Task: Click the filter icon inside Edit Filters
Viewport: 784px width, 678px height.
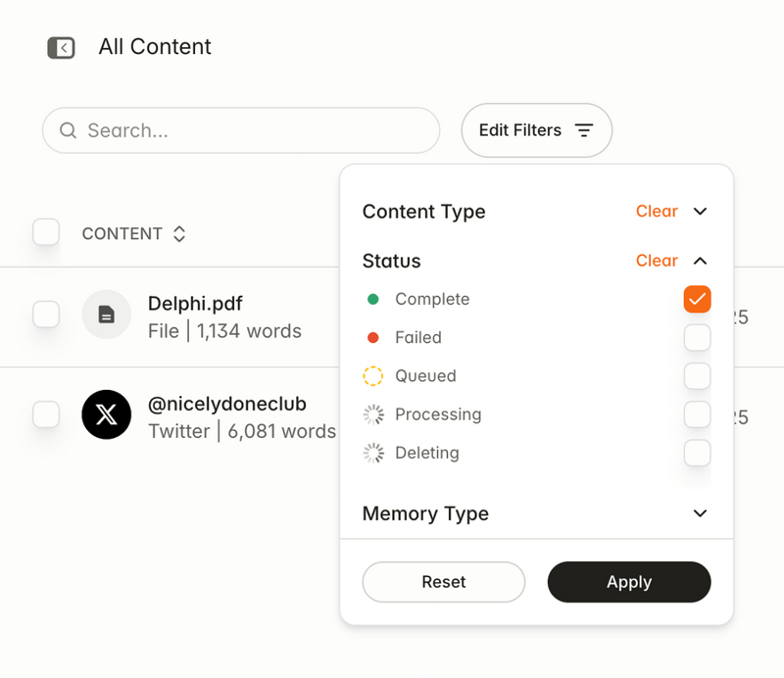Action: click(x=584, y=129)
